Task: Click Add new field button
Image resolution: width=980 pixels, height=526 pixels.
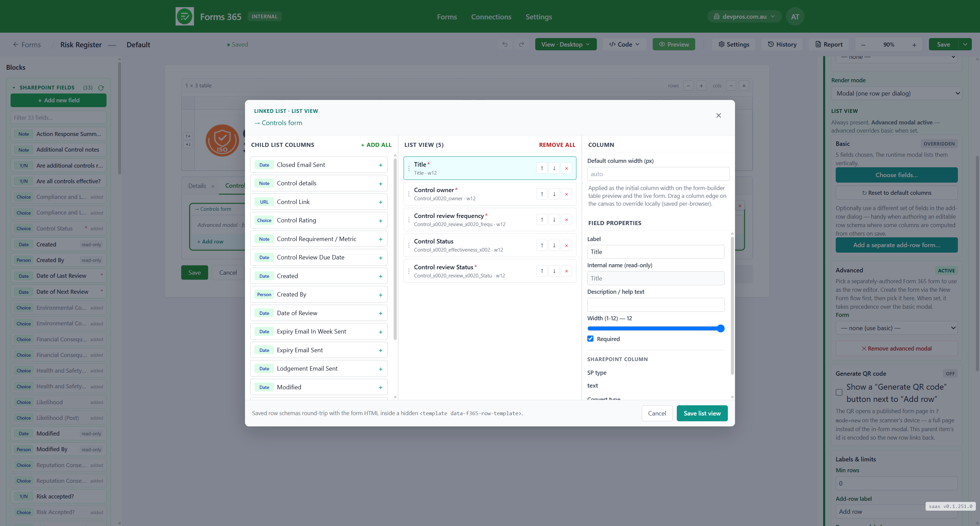Action: [59, 101]
